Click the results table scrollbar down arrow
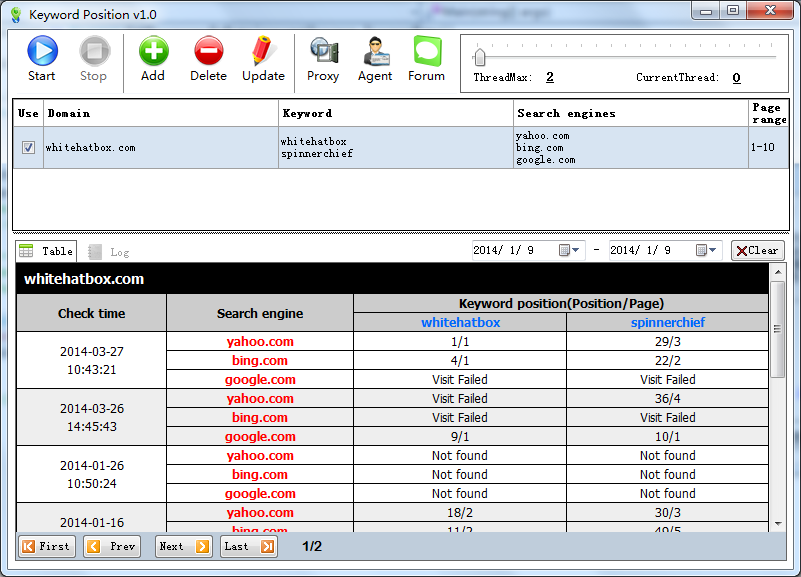Image resolution: width=801 pixels, height=577 pixels. coord(777,523)
